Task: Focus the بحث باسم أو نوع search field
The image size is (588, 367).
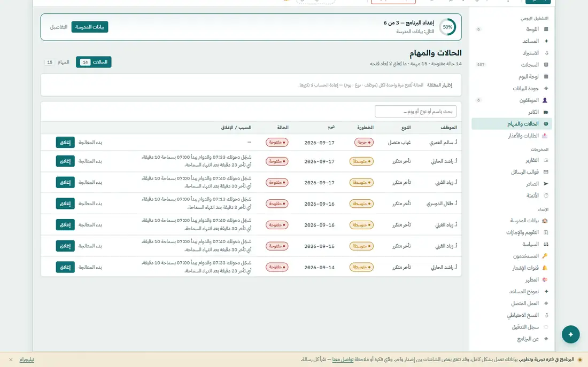Action: 415,111
